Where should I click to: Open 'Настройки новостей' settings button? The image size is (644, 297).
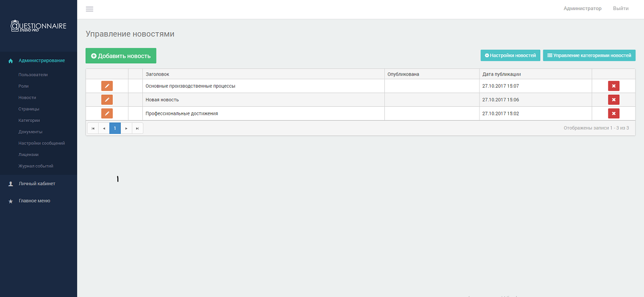click(x=510, y=55)
